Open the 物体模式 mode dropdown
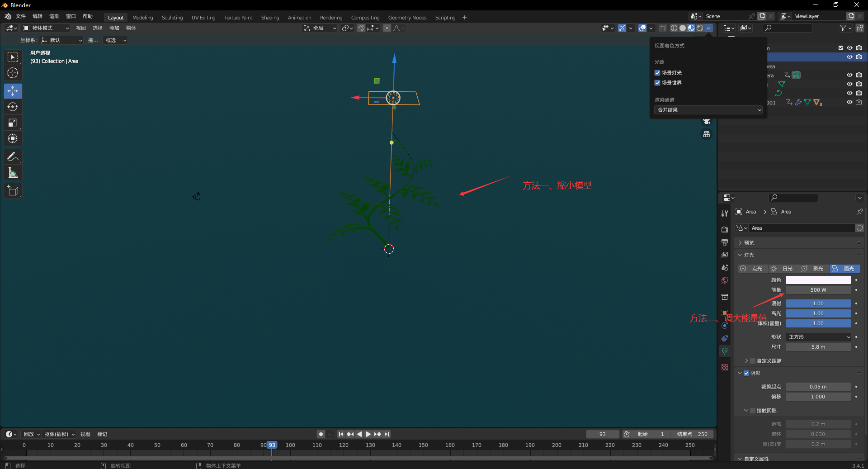Image resolution: width=868 pixels, height=469 pixels. point(46,28)
